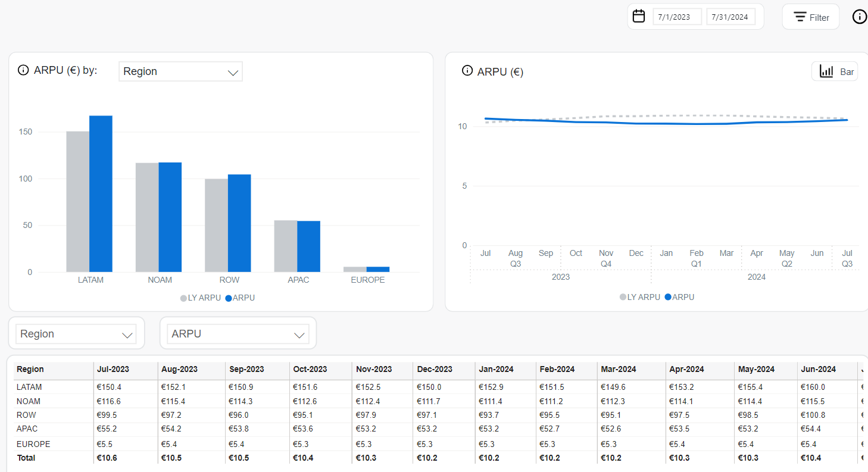The image size is (868, 472).
Task: Click EUROPE Jul-2023 value €5.5
Action: coord(104,444)
